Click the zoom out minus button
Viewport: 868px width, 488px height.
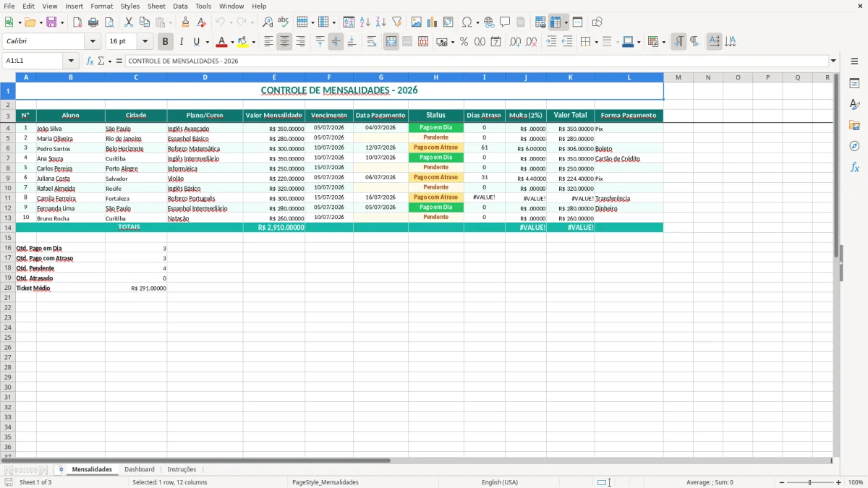tap(782, 482)
